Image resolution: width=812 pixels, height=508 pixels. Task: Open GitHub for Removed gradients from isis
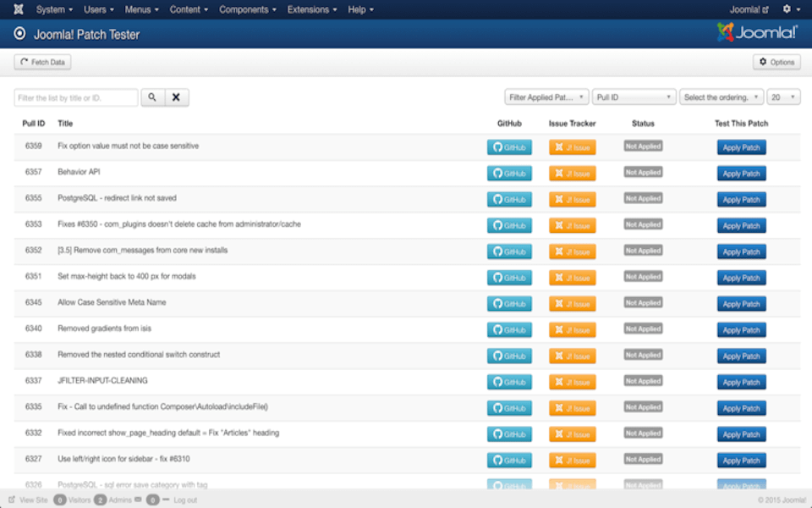[509, 329]
